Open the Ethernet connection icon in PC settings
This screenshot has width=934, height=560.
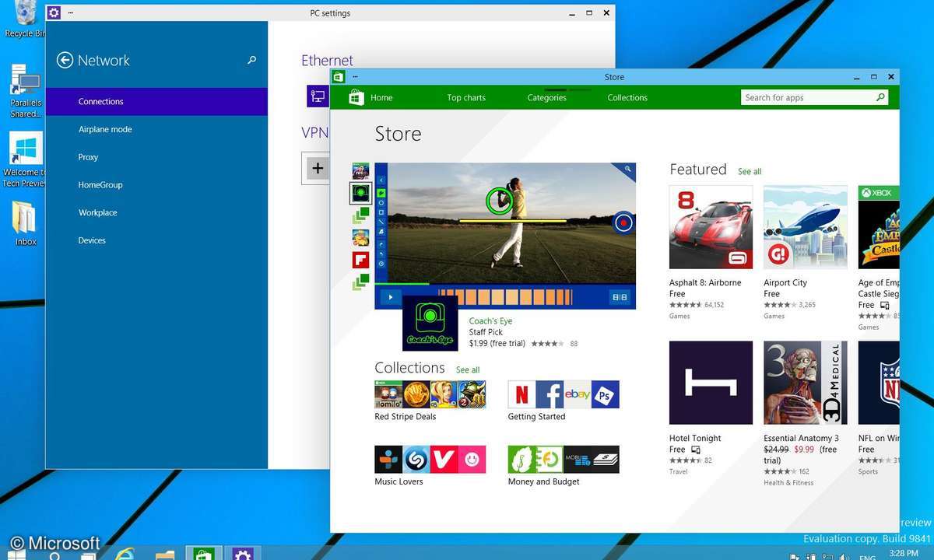[x=318, y=96]
